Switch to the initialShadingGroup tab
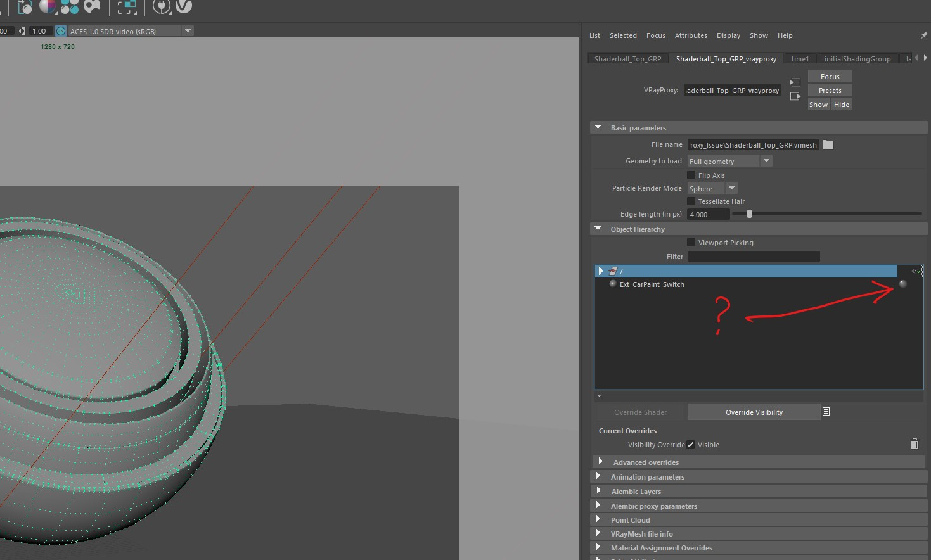This screenshot has width=931, height=560. (857, 59)
